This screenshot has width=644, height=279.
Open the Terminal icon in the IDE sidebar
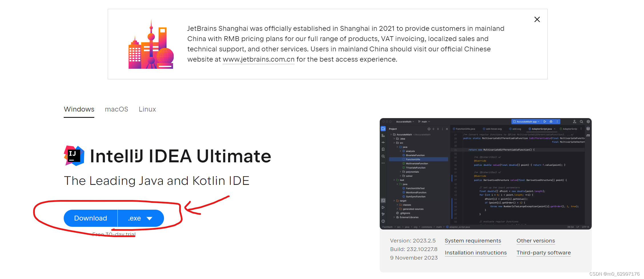(x=383, y=200)
